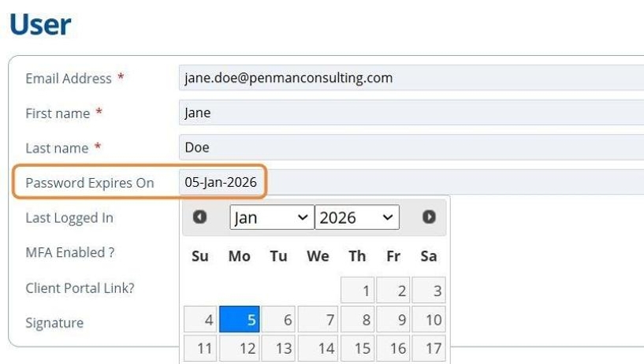644x364 pixels.
Task: Select the highlighted day 5
Action: (x=239, y=320)
